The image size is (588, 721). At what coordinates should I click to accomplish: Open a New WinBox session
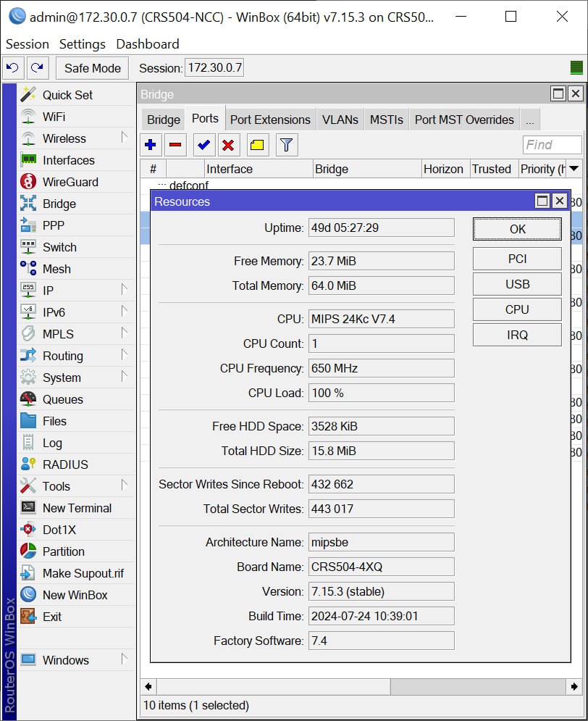click(x=75, y=595)
